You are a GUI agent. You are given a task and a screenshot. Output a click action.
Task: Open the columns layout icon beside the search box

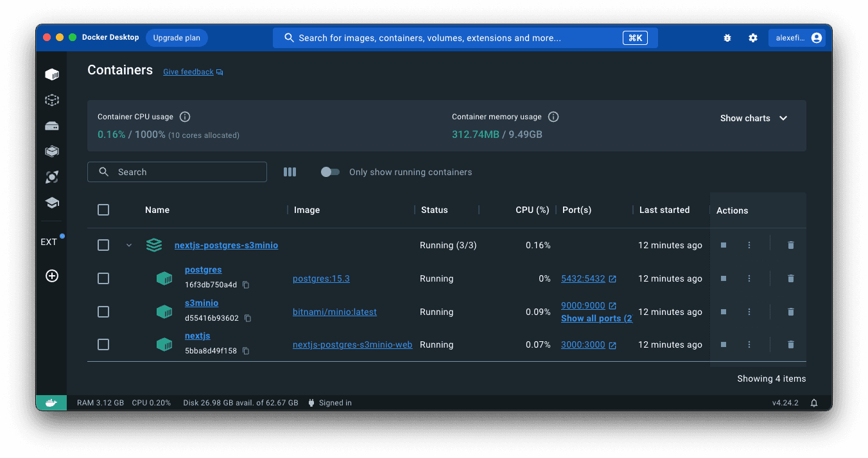(290, 172)
